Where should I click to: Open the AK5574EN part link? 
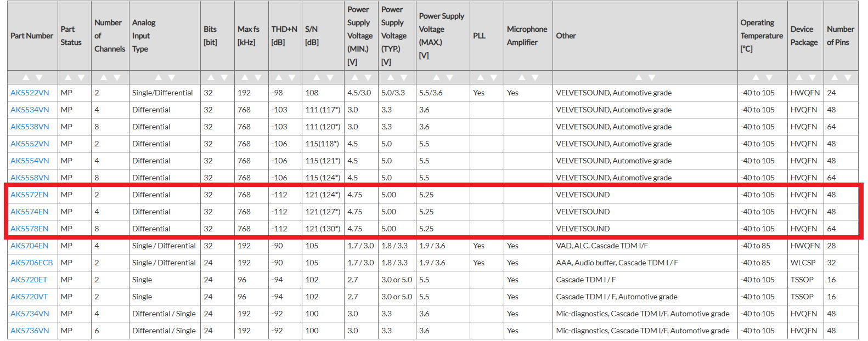click(x=30, y=212)
